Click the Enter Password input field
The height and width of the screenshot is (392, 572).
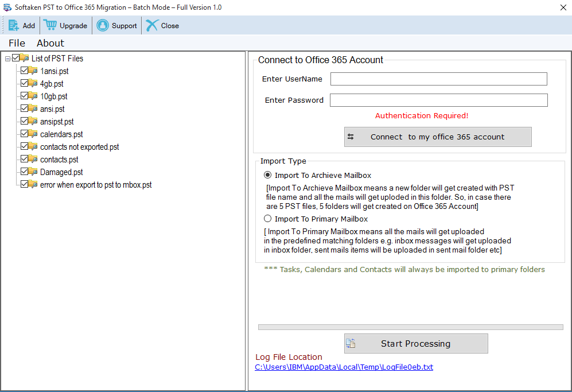tap(438, 100)
